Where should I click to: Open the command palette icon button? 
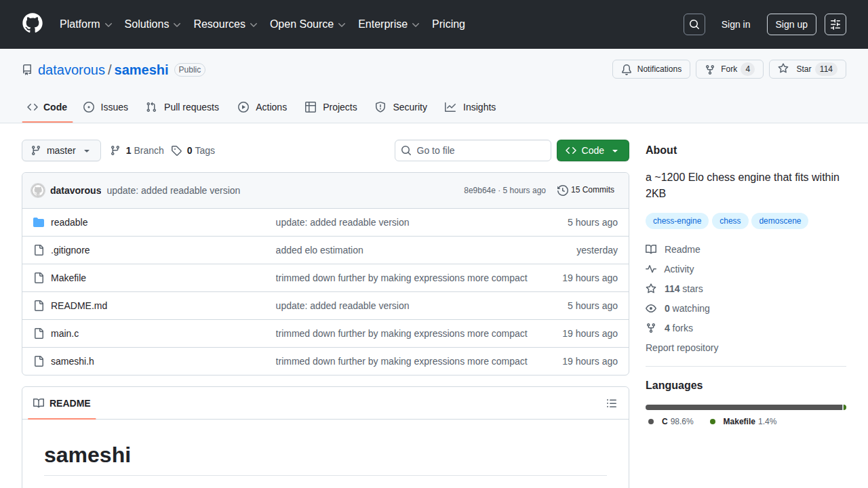835,24
